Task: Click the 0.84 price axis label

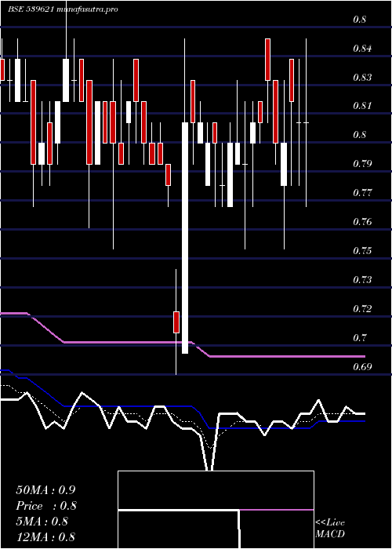Action: pos(362,49)
